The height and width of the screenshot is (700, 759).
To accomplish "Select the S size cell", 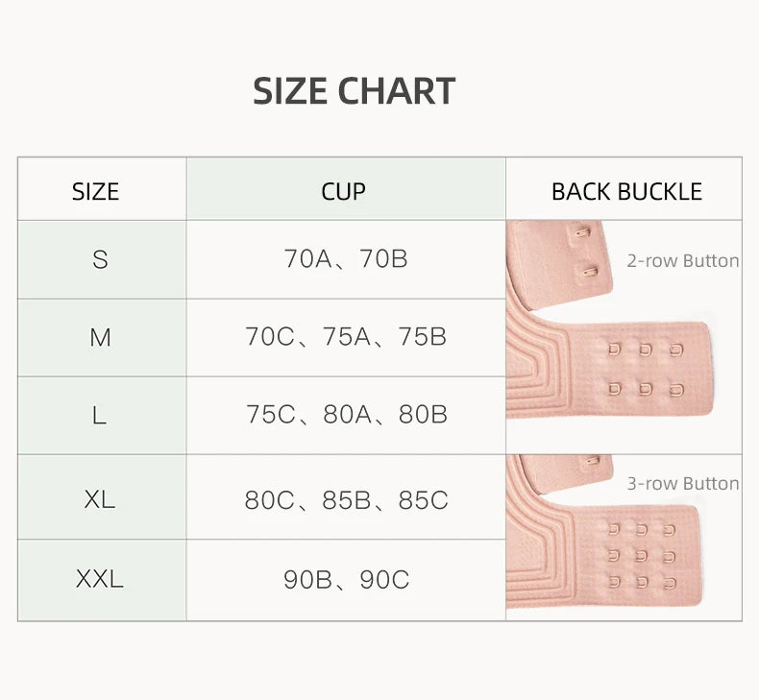I will (x=100, y=259).
